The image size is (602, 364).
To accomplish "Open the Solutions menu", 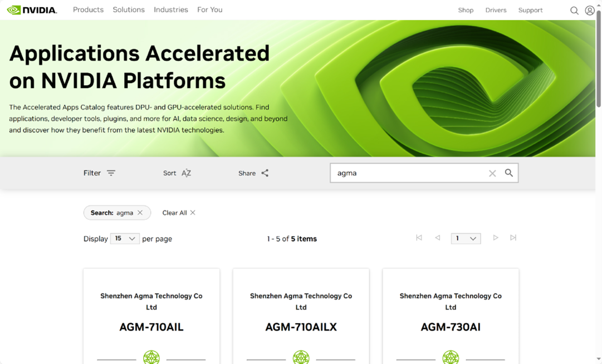I will (x=129, y=9).
